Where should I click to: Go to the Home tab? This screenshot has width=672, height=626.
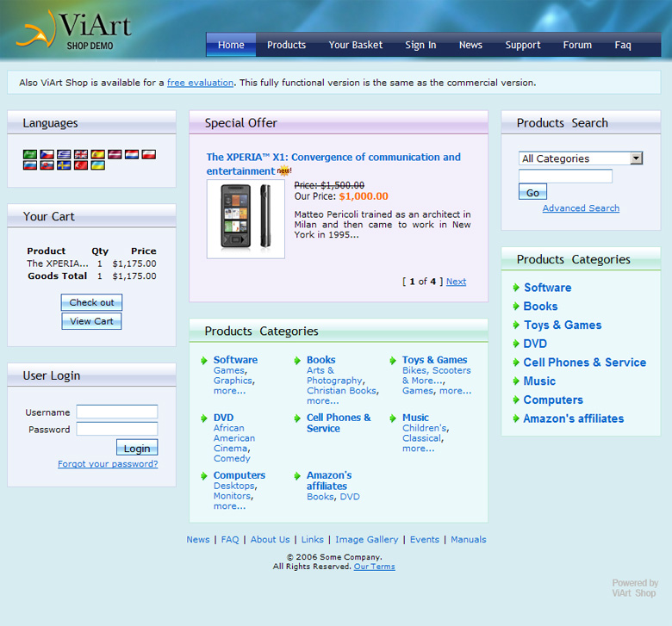pos(231,45)
